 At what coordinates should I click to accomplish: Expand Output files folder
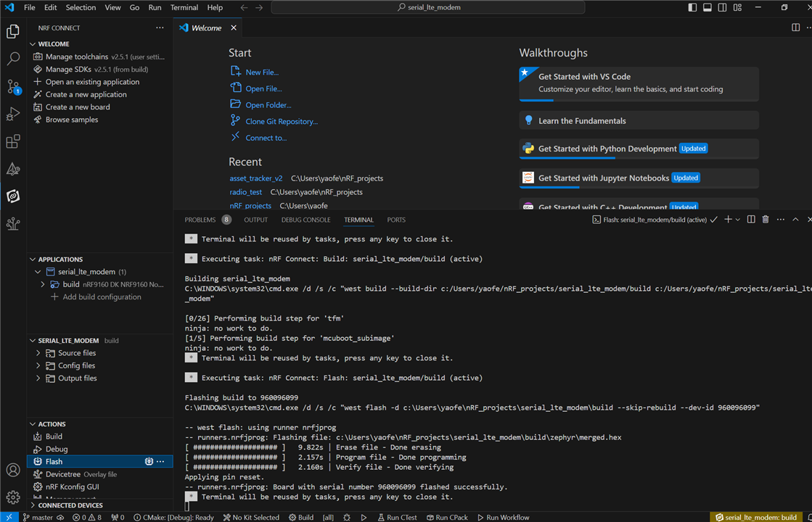(38, 378)
